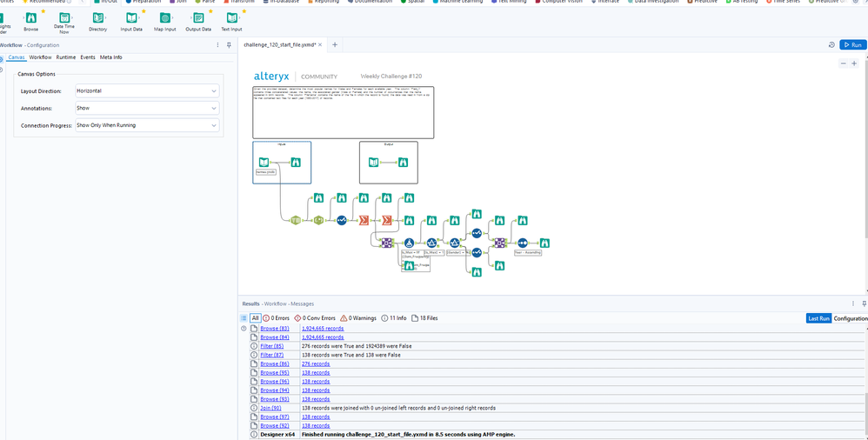The image size is (868, 440).
Task: Select the Map Input tool
Action: [x=165, y=21]
